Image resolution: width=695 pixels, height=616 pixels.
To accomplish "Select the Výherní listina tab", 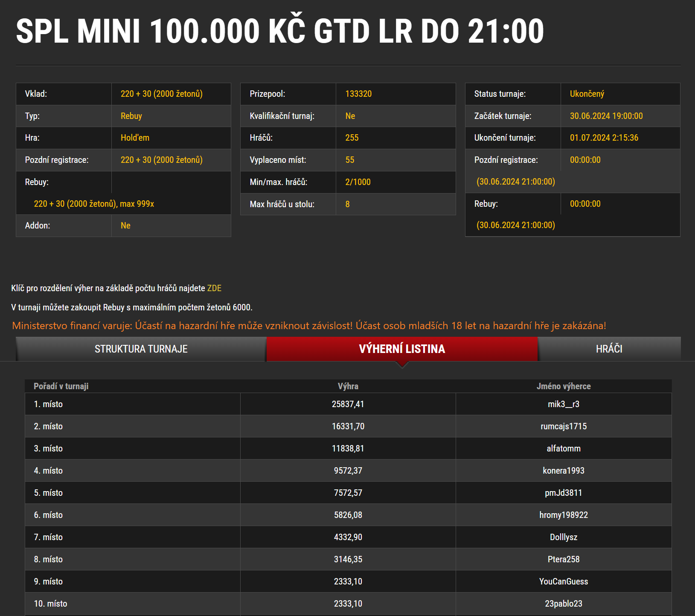I will coord(401,349).
